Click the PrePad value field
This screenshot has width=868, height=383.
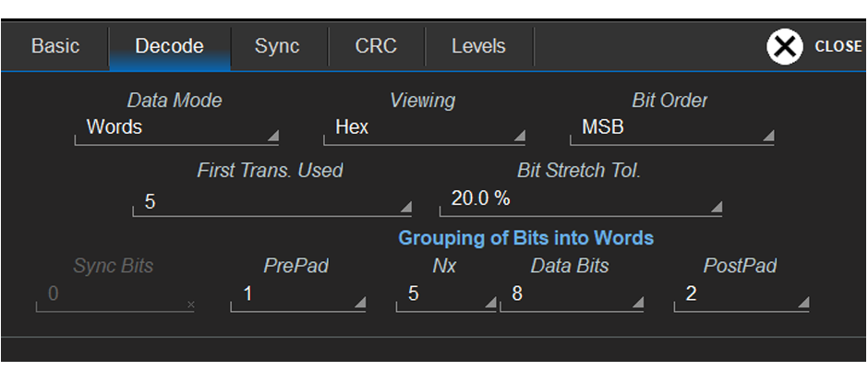coord(297,295)
